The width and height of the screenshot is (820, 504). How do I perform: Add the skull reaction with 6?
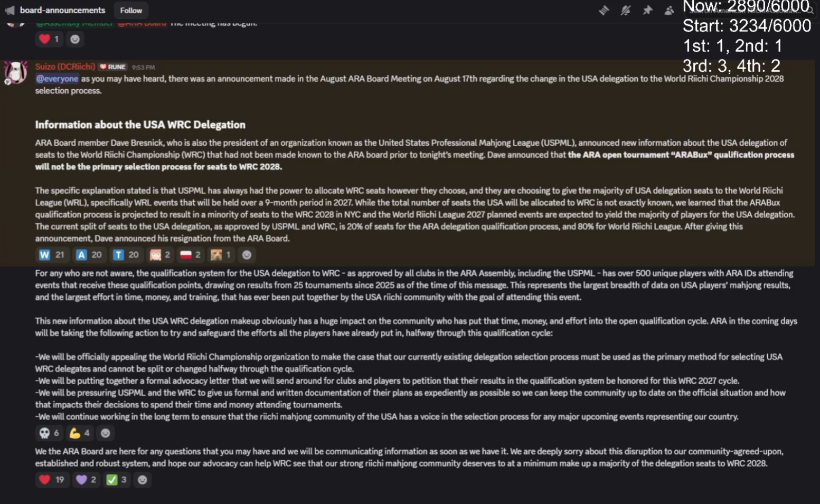point(49,433)
